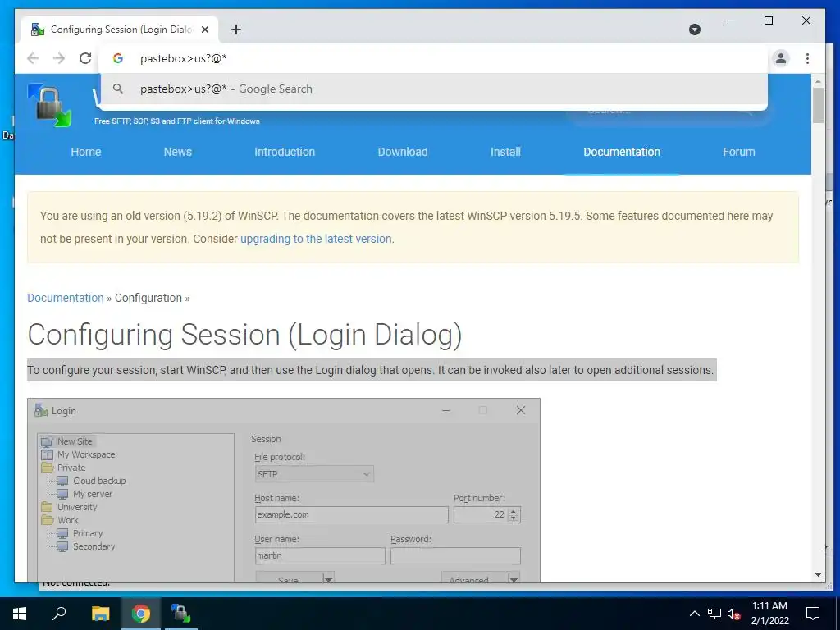The width and height of the screenshot is (840, 630).
Task: Click the Documentation breadcrumb link
Action: click(66, 298)
